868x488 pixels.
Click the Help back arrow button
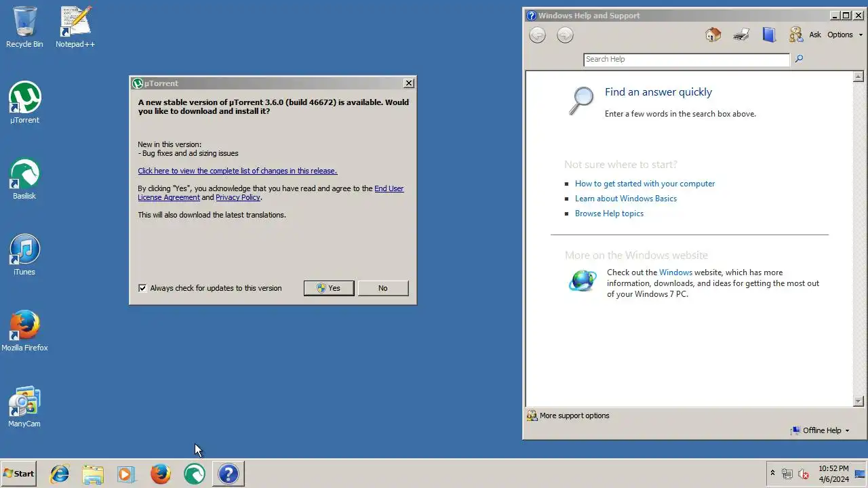pos(537,35)
